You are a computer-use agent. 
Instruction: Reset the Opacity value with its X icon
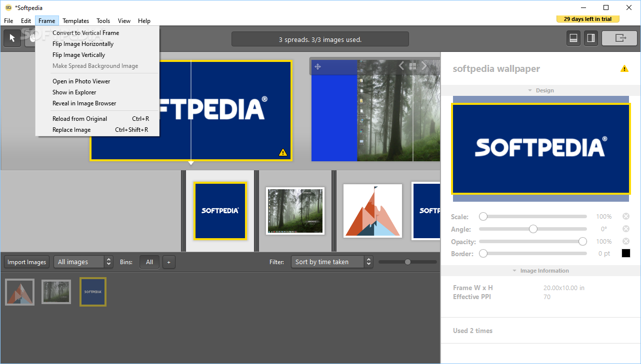point(625,241)
